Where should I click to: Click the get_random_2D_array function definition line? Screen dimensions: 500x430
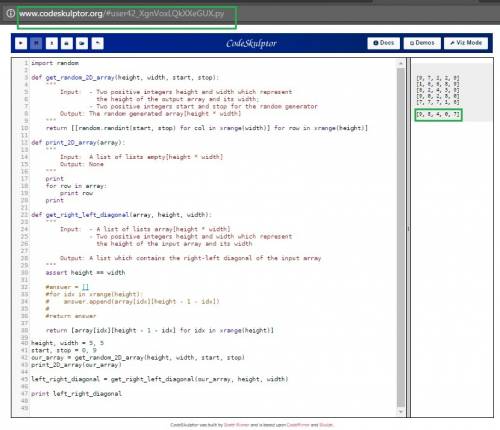point(125,78)
